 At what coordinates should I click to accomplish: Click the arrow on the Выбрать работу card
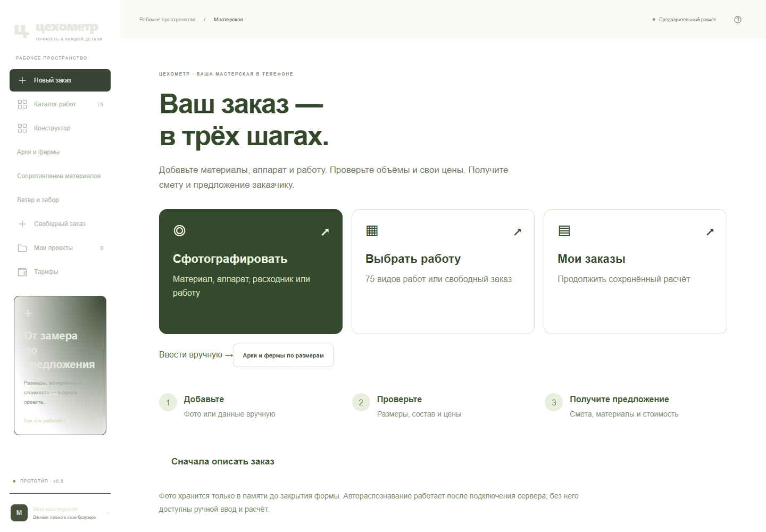coord(518,232)
